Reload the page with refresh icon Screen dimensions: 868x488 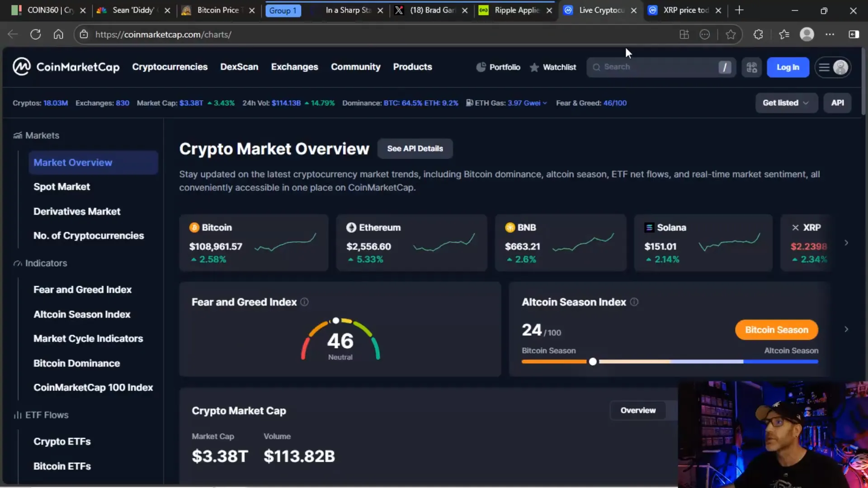click(35, 34)
